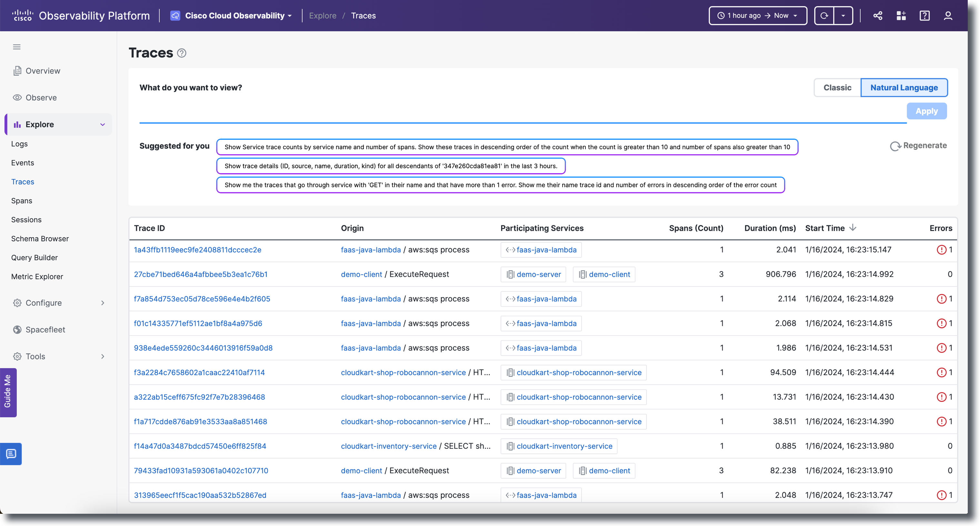The height and width of the screenshot is (526, 980).
Task: Click error icon for trace f7a854d753ec05d78ce596e4e4b2f605
Action: tap(941, 299)
